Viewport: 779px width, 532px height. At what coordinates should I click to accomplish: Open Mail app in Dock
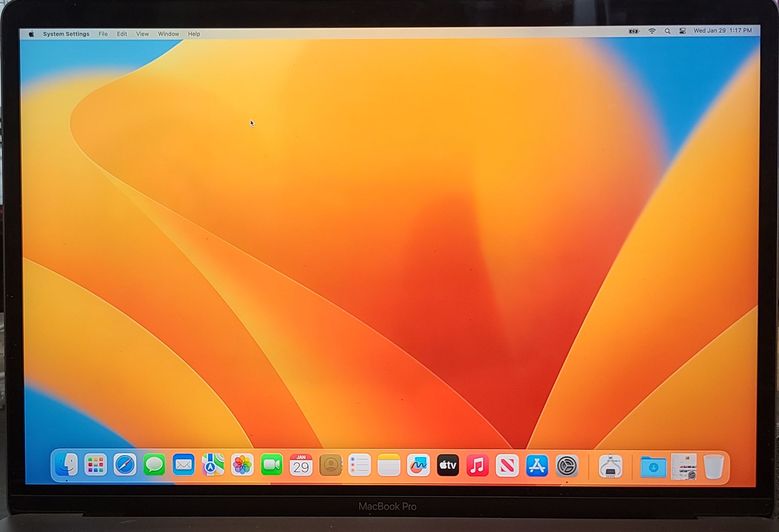pyautogui.click(x=184, y=465)
